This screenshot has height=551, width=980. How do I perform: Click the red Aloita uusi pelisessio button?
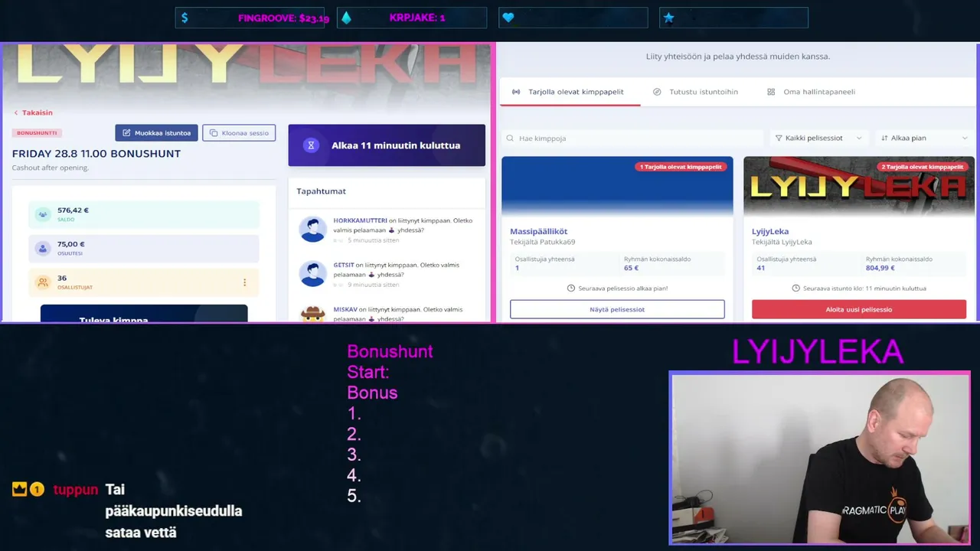click(859, 309)
